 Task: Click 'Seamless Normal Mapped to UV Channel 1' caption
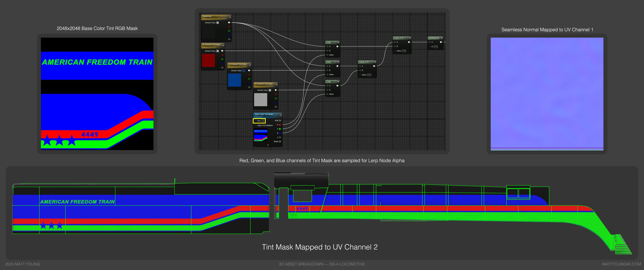[x=547, y=30]
